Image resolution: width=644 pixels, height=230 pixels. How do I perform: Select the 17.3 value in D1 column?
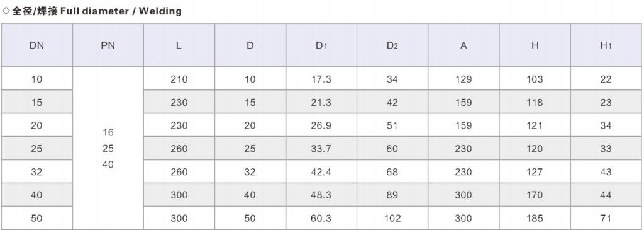321,79
